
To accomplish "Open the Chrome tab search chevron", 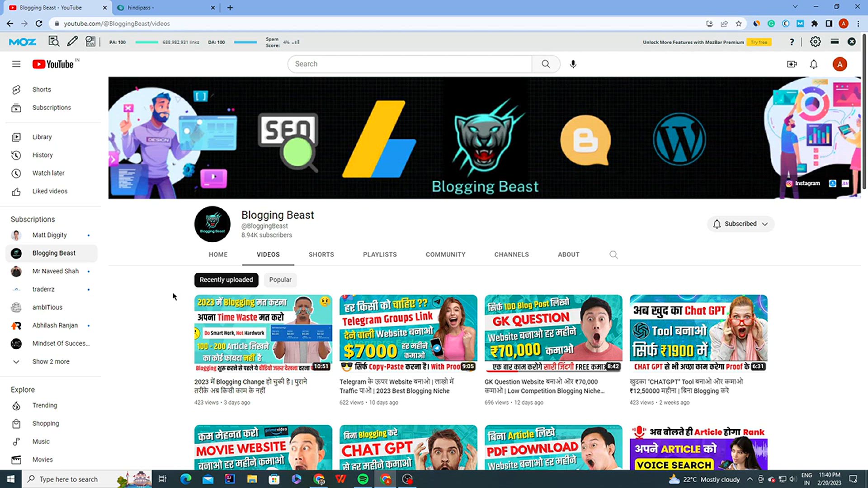I will coord(795,7).
